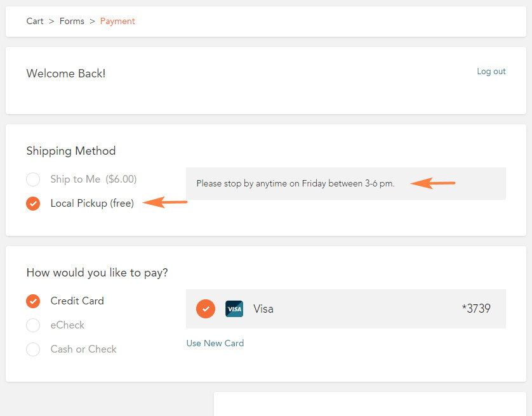
Task: Click Use New Card link
Action: point(215,343)
